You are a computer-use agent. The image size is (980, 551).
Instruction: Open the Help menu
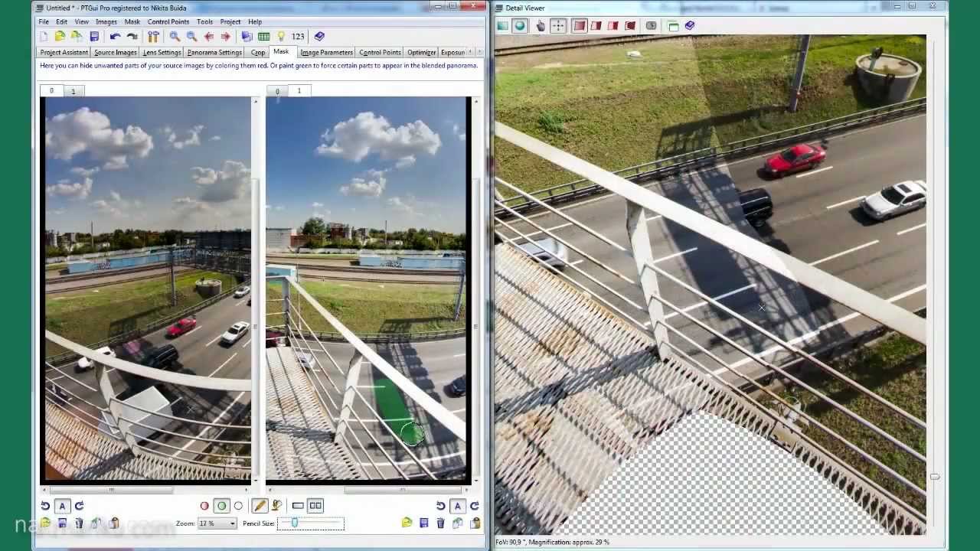[x=255, y=21]
